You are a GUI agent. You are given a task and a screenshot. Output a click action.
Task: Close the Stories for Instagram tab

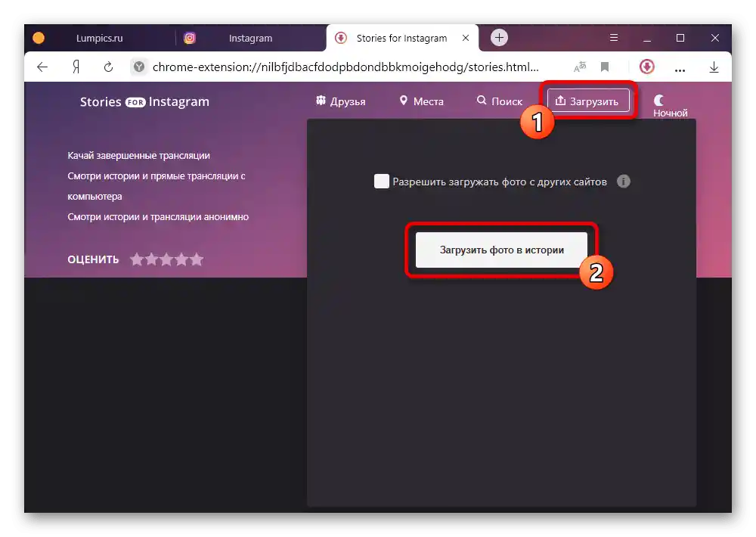[x=465, y=38]
